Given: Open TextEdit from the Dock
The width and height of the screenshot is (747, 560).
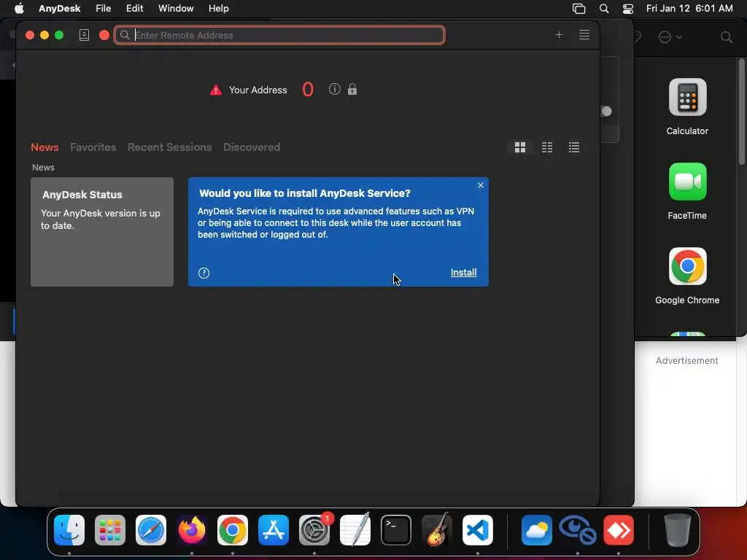Looking at the screenshot, I should click(355, 529).
